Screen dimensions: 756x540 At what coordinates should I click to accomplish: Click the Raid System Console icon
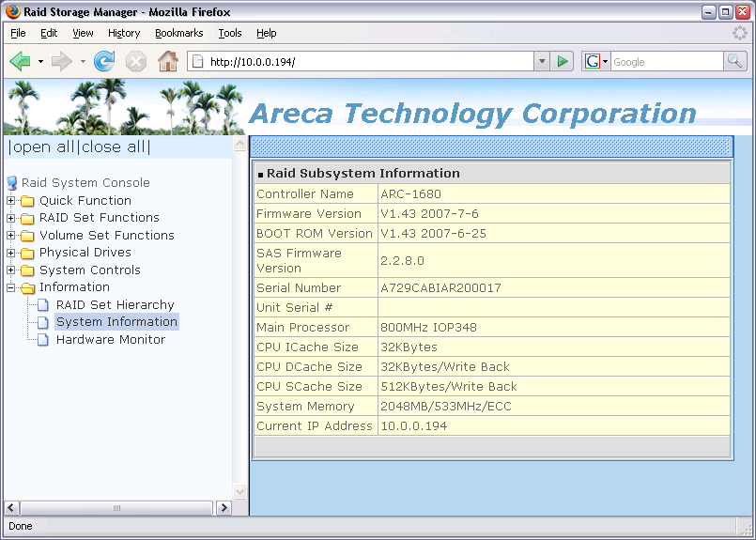tap(12, 183)
